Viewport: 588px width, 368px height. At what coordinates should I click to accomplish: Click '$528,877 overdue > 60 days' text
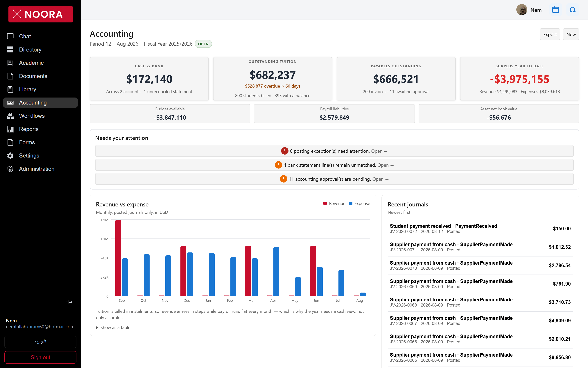[273, 86]
